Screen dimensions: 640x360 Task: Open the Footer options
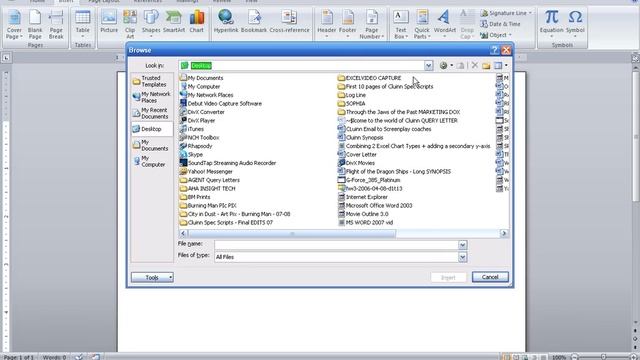click(x=348, y=24)
